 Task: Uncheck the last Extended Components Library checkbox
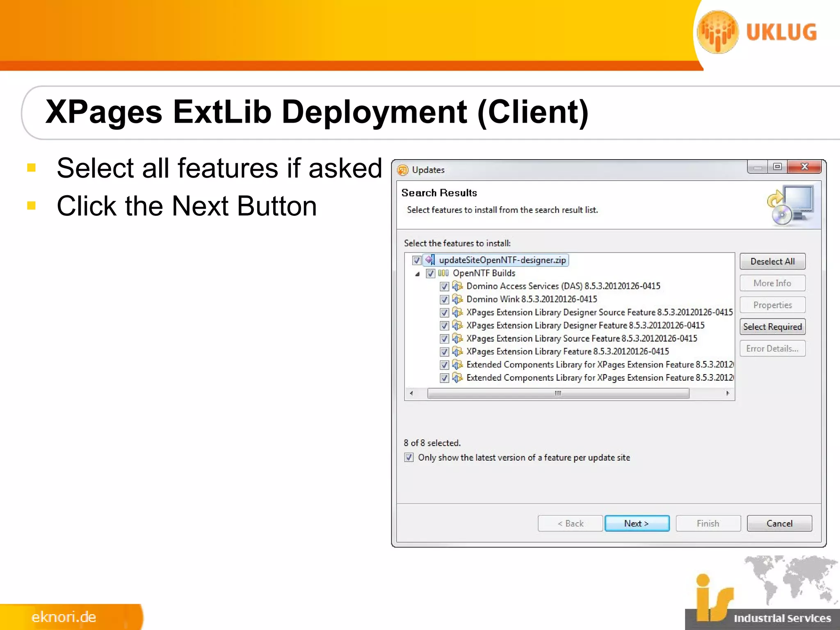pos(444,378)
